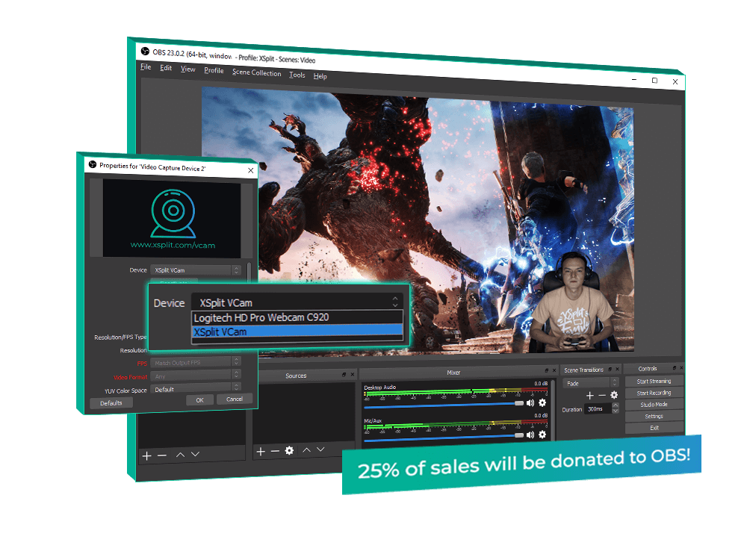Open the FPS Match Output dropdown

coord(196,362)
